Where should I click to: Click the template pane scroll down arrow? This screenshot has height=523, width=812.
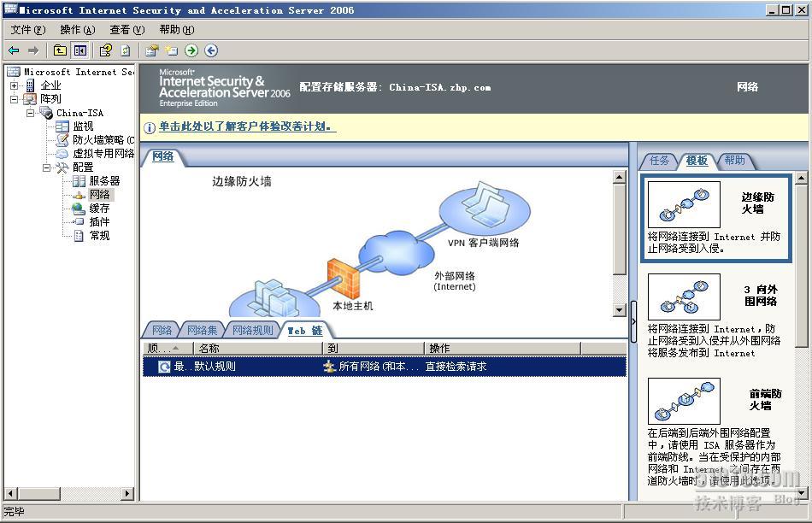tap(801, 493)
